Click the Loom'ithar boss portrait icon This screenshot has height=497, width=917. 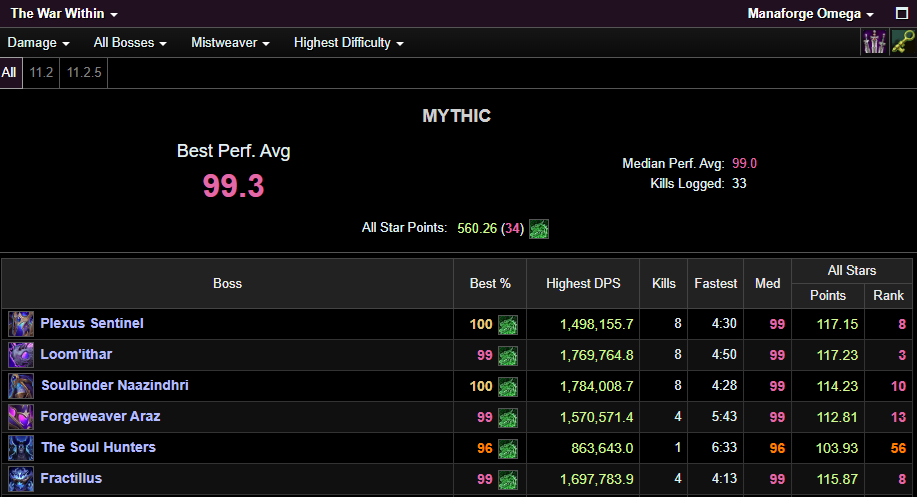point(21,355)
